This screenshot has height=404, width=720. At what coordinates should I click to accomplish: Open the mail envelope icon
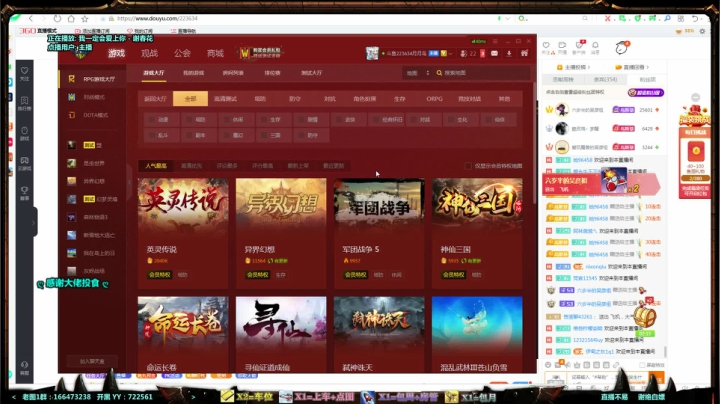(494, 54)
